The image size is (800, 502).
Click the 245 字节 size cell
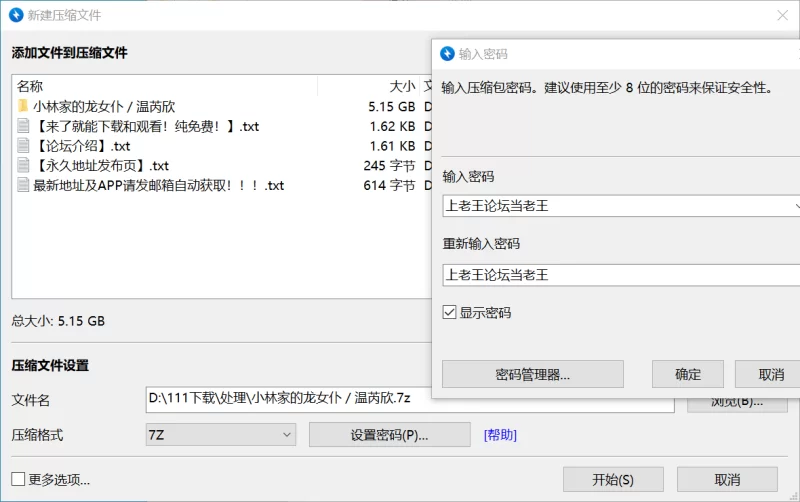click(389, 165)
